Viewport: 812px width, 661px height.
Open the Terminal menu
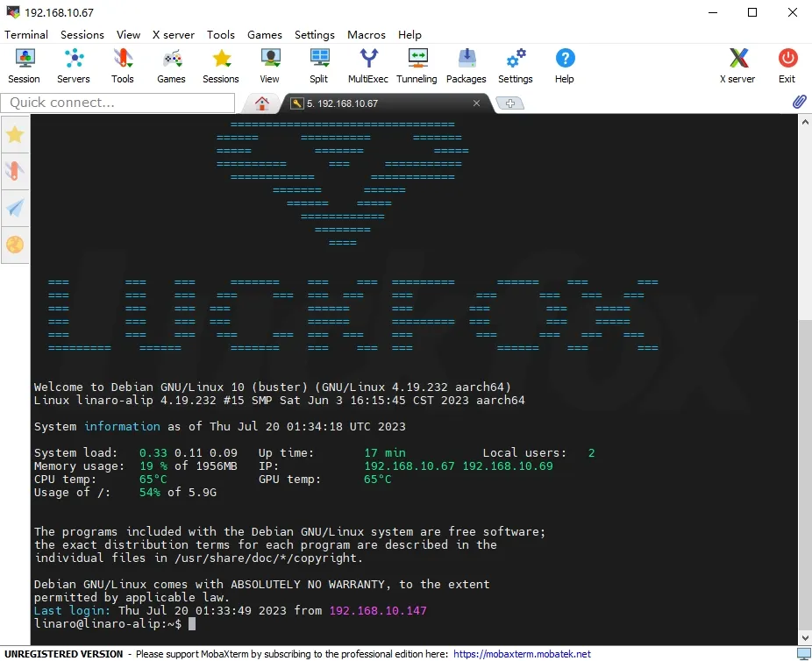pos(26,35)
